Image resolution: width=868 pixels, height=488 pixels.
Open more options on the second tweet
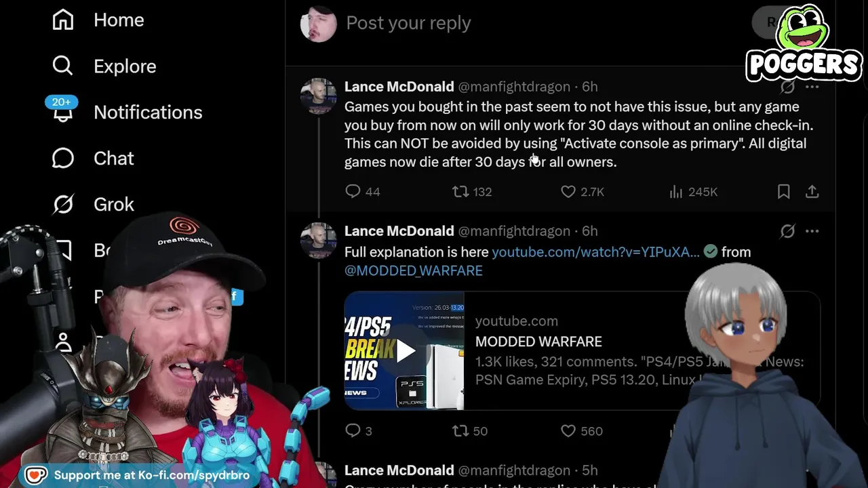tap(812, 231)
